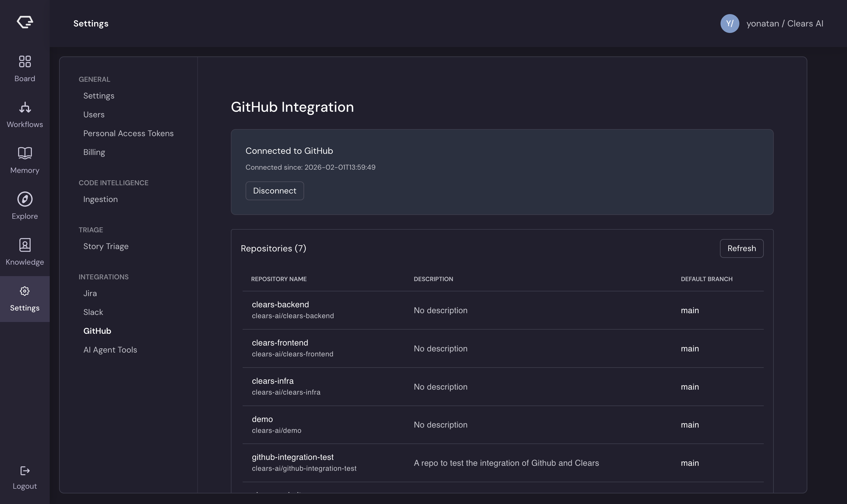Click main branch for clears-backend
Screen dimensions: 847x504
point(690,311)
